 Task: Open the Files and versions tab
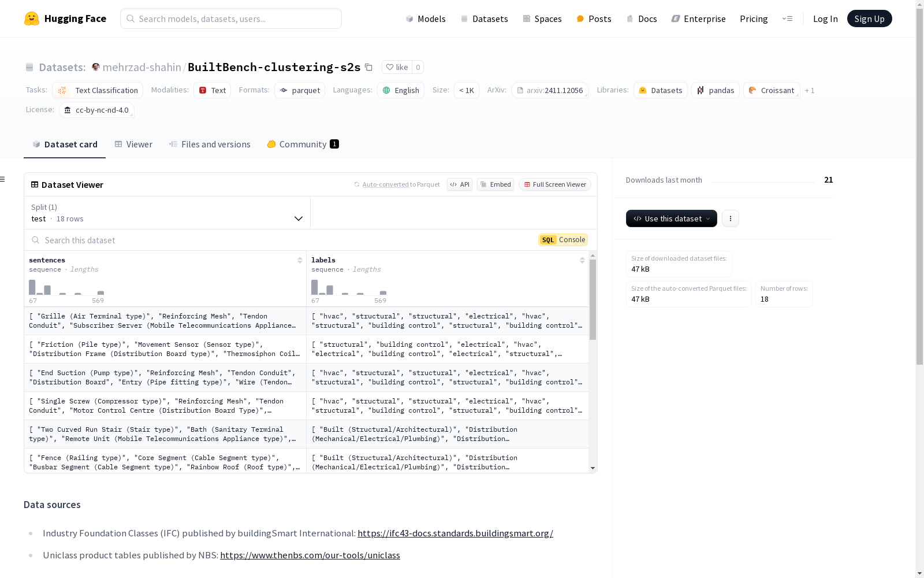point(210,144)
